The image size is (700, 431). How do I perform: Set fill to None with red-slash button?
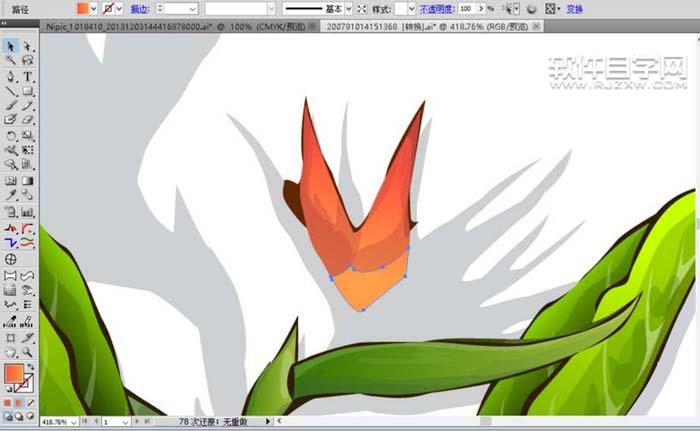(x=30, y=403)
